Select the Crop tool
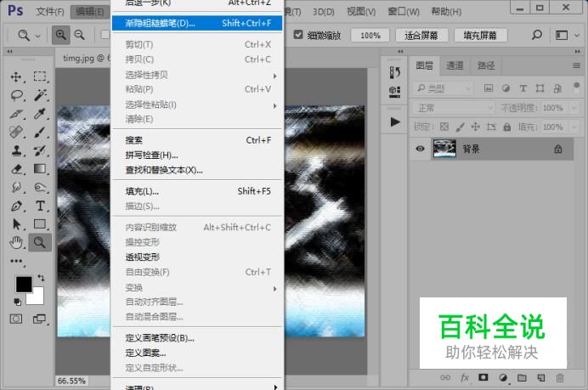 coord(16,114)
